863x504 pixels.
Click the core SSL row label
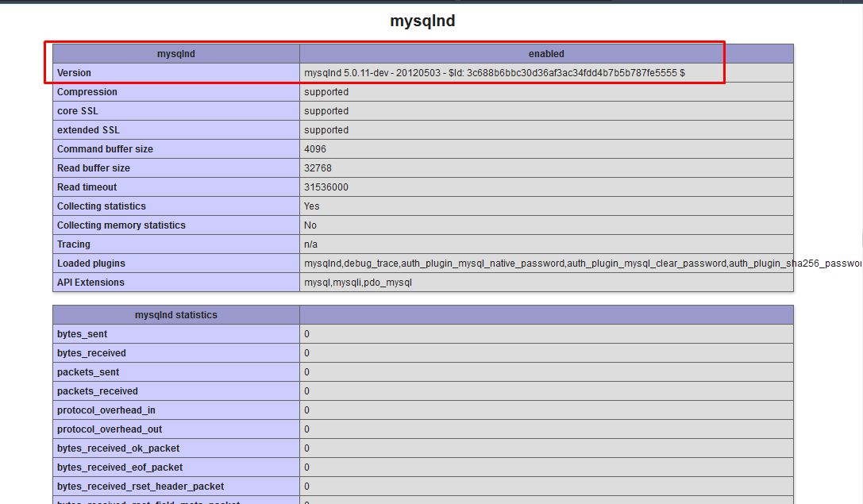pos(78,111)
